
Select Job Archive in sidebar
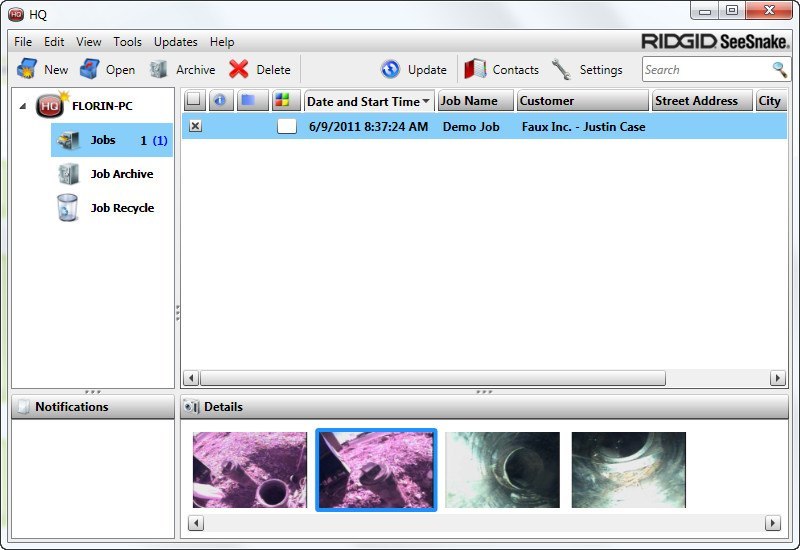pyautogui.click(x=121, y=174)
